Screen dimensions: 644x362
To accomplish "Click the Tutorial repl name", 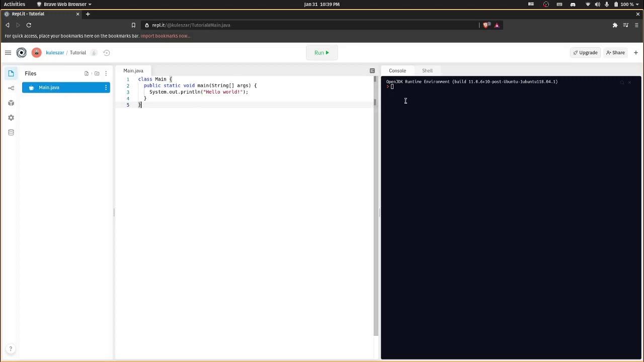I will click(78, 53).
